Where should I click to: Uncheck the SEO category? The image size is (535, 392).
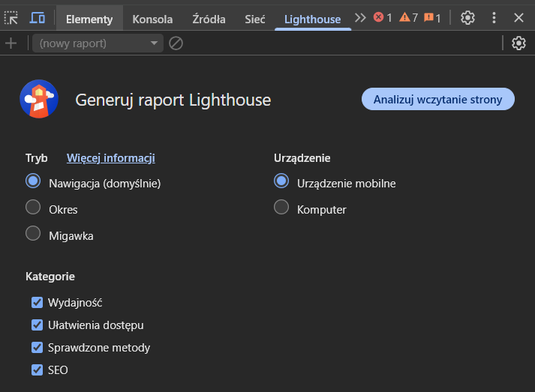(x=38, y=370)
